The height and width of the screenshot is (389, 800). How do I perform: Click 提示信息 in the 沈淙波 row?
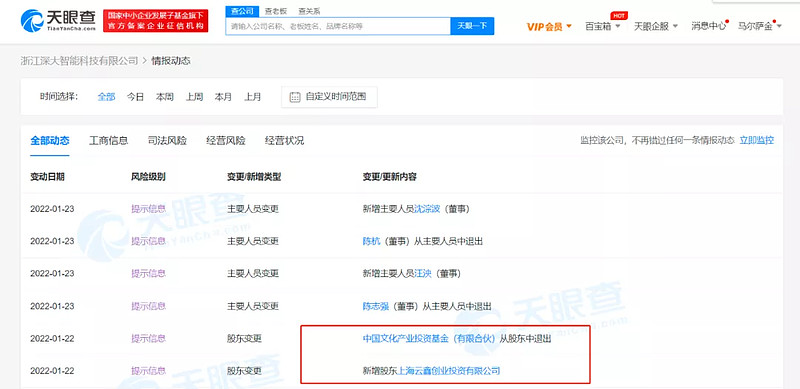[148, 209]
